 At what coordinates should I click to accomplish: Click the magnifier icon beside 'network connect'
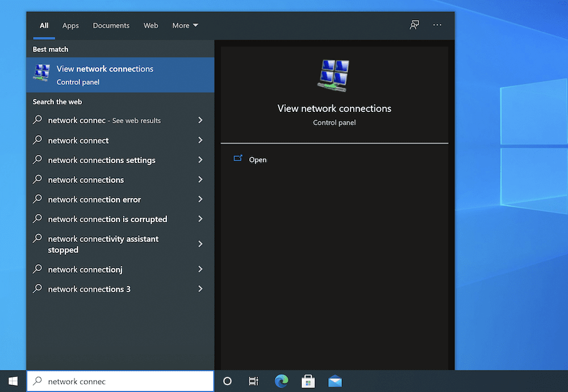coord(37,140)
